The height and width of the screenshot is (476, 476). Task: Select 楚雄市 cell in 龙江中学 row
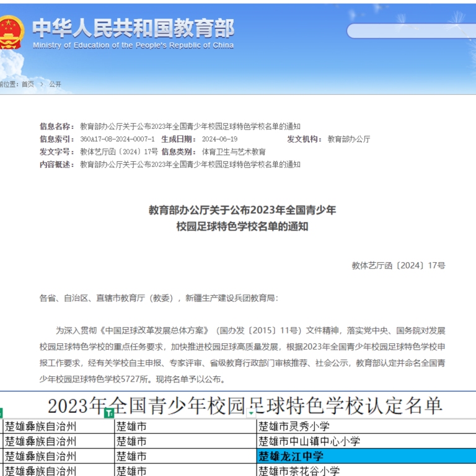[185, 456]
